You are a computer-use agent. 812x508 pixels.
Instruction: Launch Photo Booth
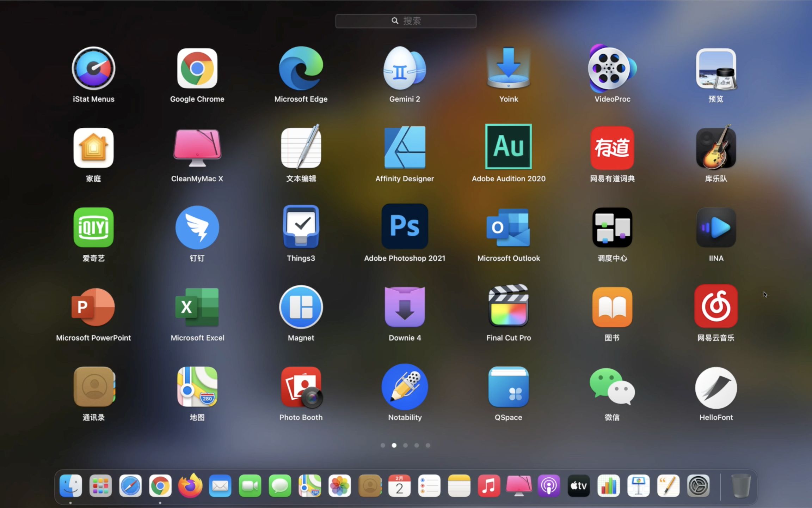302,387
